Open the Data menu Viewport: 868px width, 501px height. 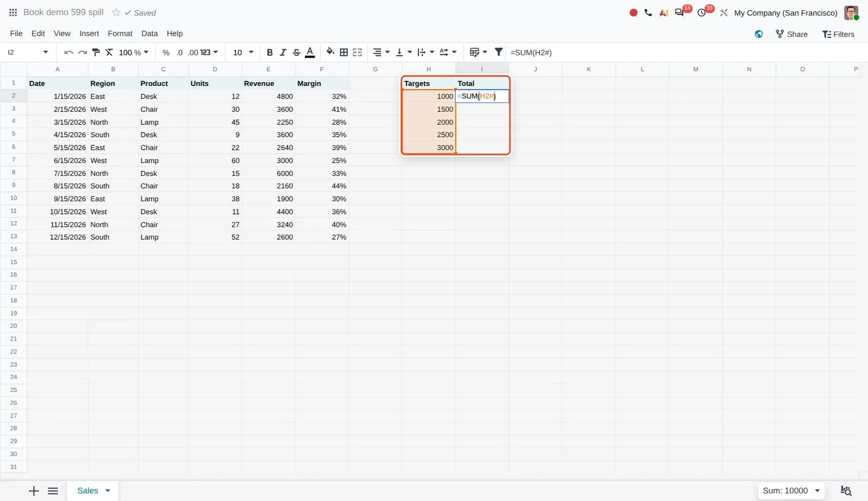click(149, 34)
